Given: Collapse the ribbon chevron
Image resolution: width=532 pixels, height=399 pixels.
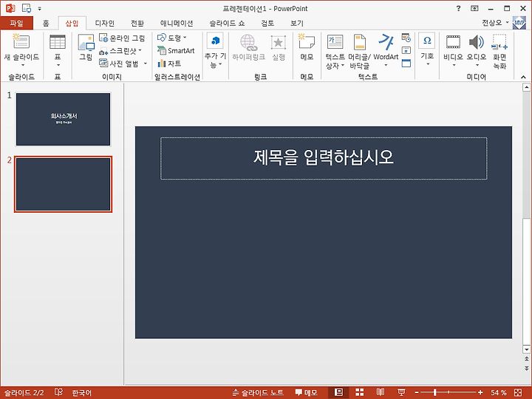Looking at the screenshot, I should pyautogui.click(x=523, y=77).
